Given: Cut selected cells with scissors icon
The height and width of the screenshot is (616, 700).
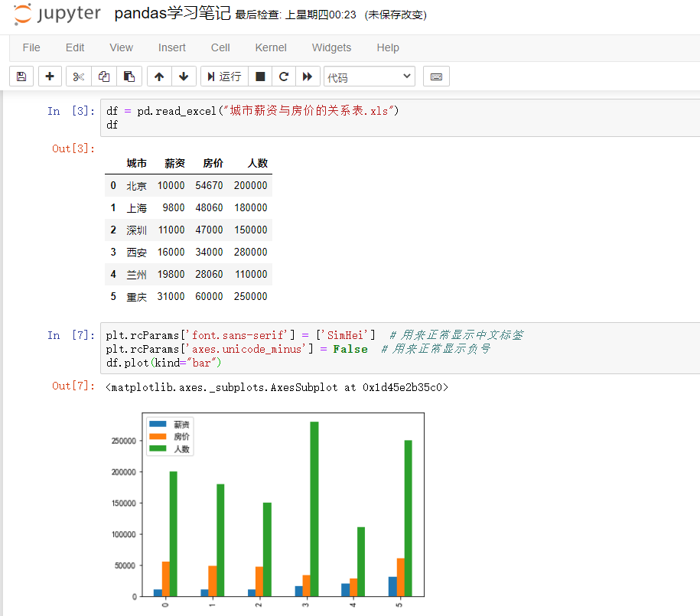Looking at the screenshot, I should click(x=79, y=77).
